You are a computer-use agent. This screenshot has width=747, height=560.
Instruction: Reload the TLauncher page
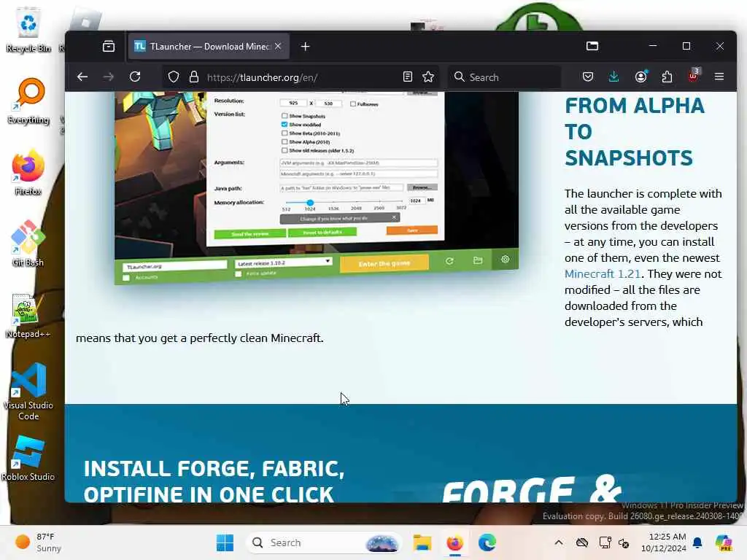(x=135, y=77)
